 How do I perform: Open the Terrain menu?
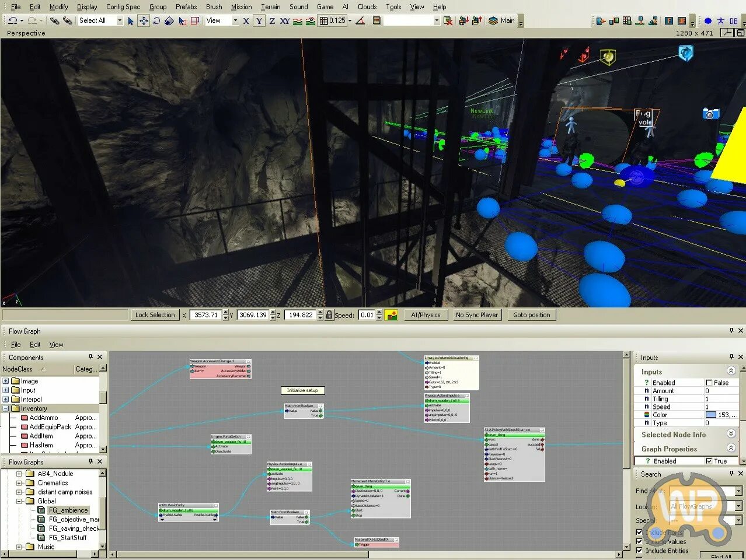[270, 6]
